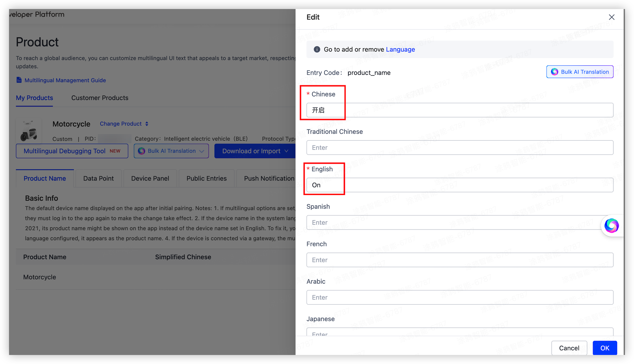Switch to the Customer Products tab
This screenshot has height=364, width=634.
click(100, 98)
